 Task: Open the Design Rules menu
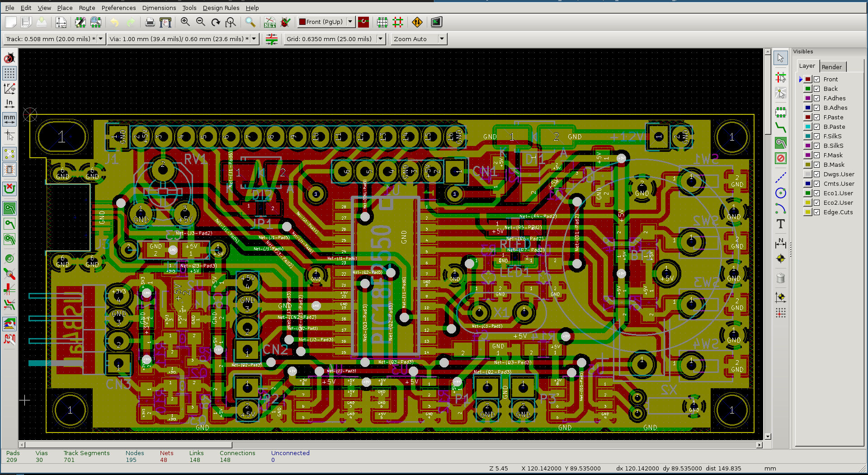[x=221, y=8]
